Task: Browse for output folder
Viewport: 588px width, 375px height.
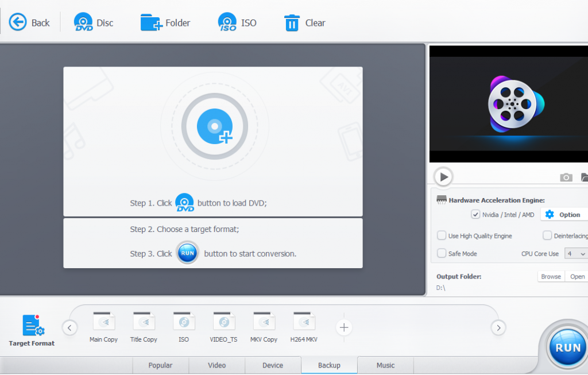Action: (x=551, y=276)
